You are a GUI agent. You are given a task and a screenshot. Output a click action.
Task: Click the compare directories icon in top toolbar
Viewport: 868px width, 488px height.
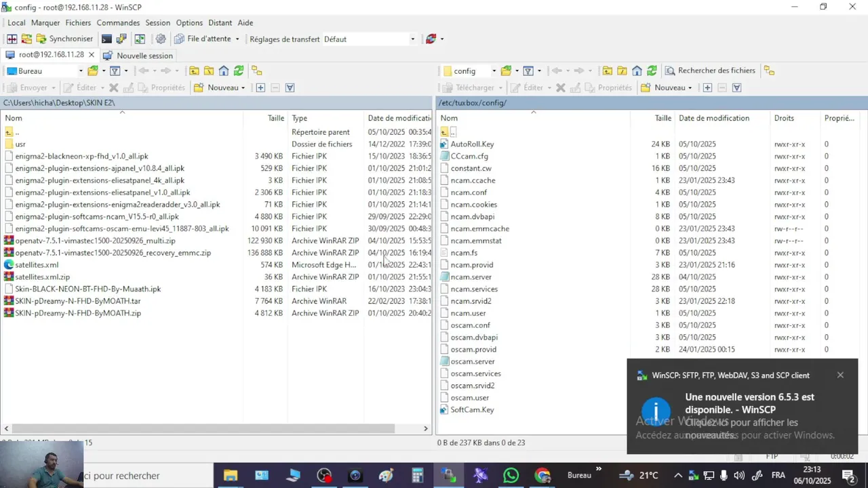(12, 39)
